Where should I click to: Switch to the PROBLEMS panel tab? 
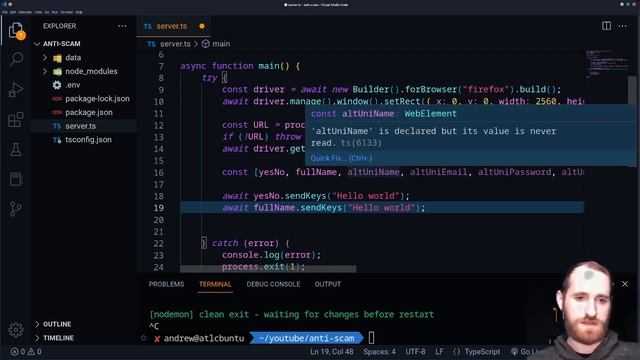point(166,284)
